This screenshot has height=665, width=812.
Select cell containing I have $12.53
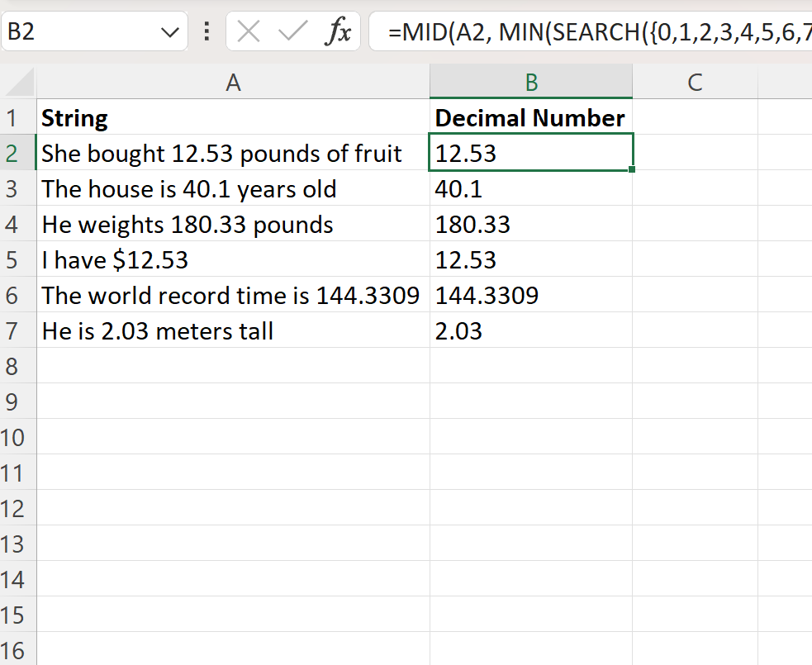point(234,259)
